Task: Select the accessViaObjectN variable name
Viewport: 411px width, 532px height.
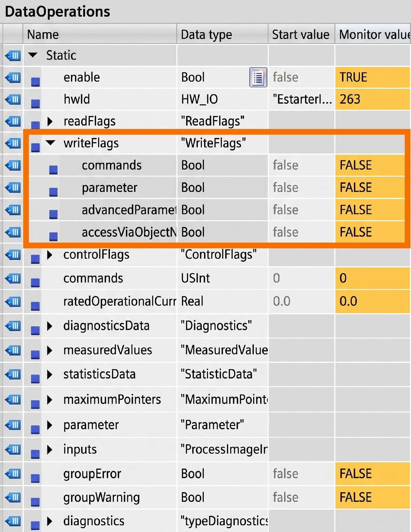Action: [129, 232]
